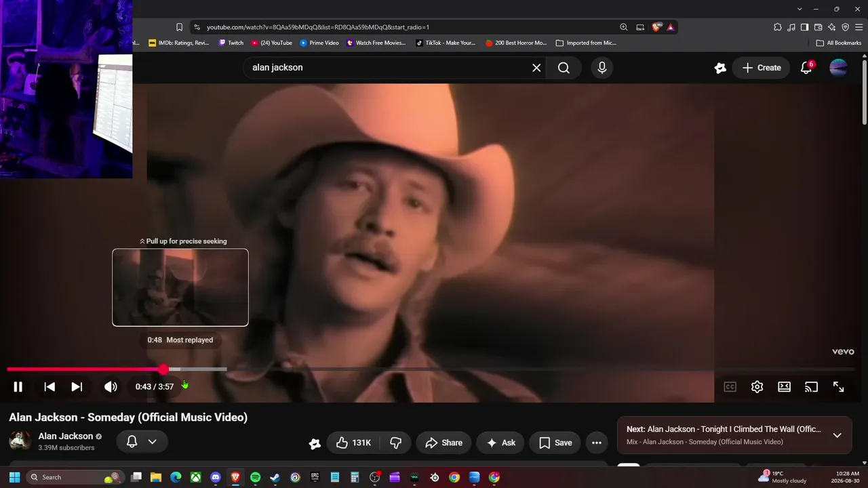Viewport: 868px width, 488px height.
Task: Open the Brave Wallet icon
Action: click(818, 27)
